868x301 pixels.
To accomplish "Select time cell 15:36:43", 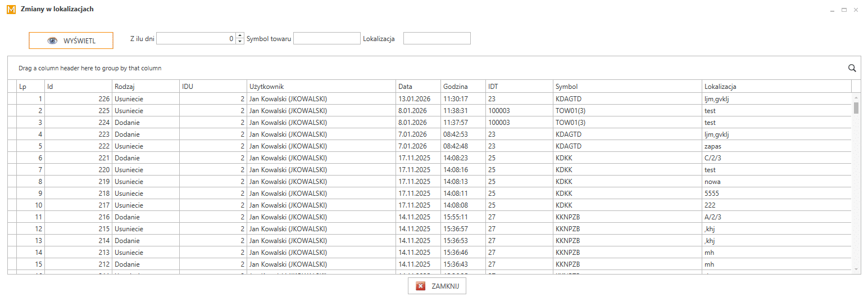I will coord(463,264).
